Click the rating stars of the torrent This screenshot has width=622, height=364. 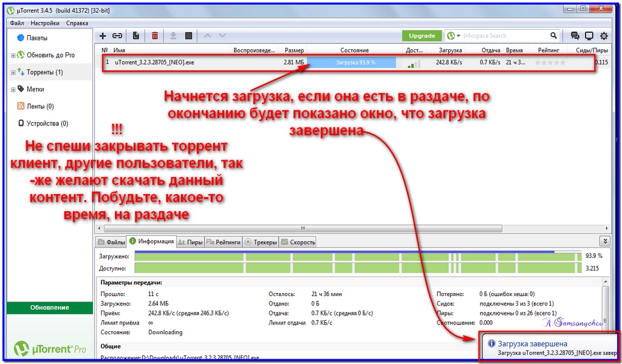(550, 62)
